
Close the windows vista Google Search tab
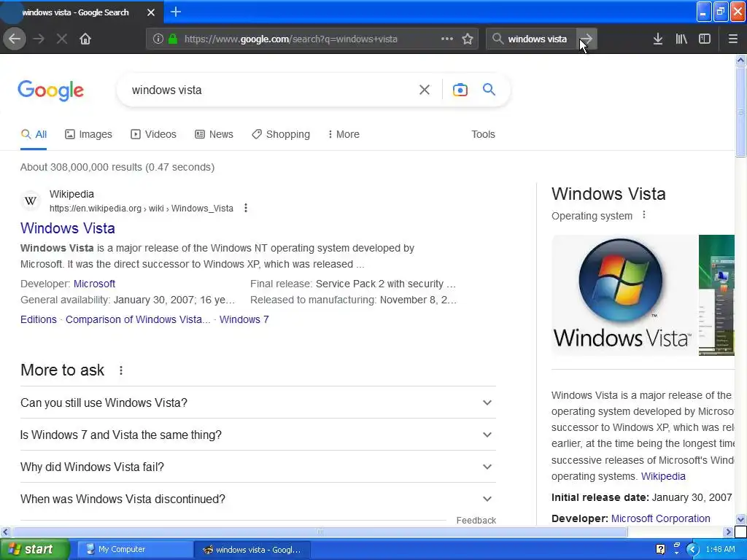tap(151, 12)
